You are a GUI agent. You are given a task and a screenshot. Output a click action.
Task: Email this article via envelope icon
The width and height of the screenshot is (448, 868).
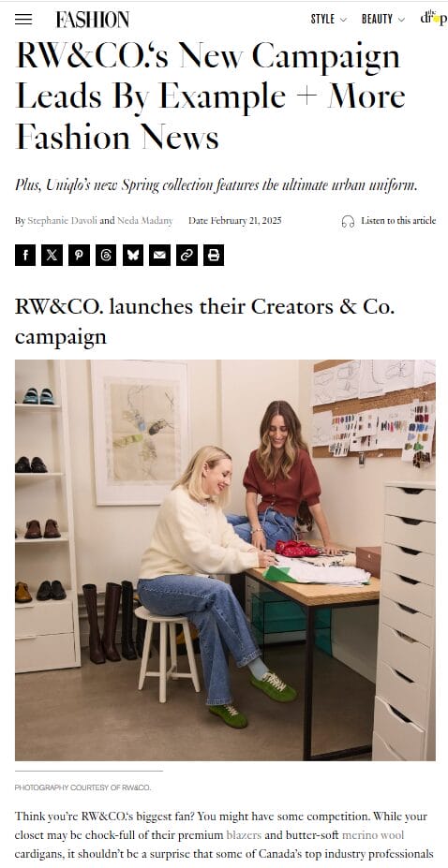click(159, 256)
